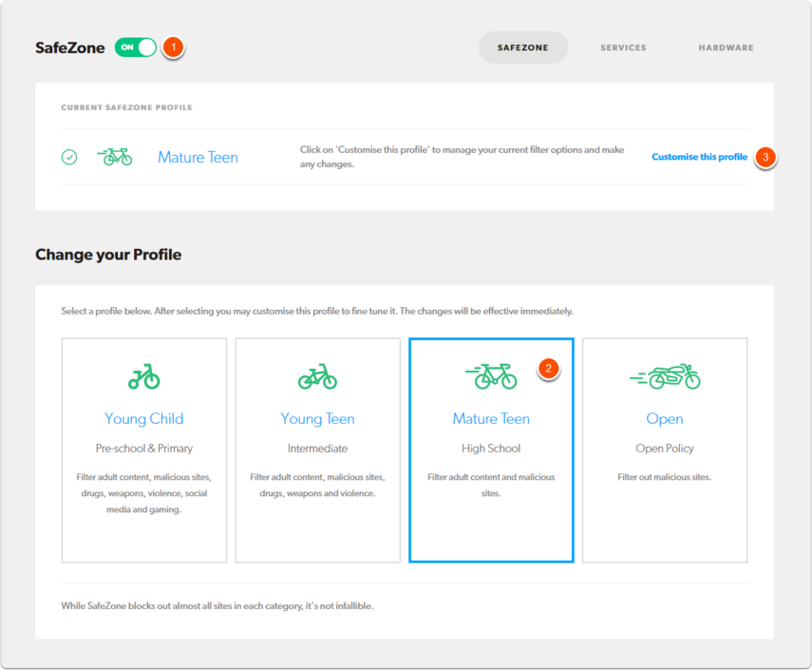Image resolution: width=812 pixels, height=670 pixels.
Task: Click the Open profile motorcycle icon
Action: pyautogui.click(x=664, y=375)
